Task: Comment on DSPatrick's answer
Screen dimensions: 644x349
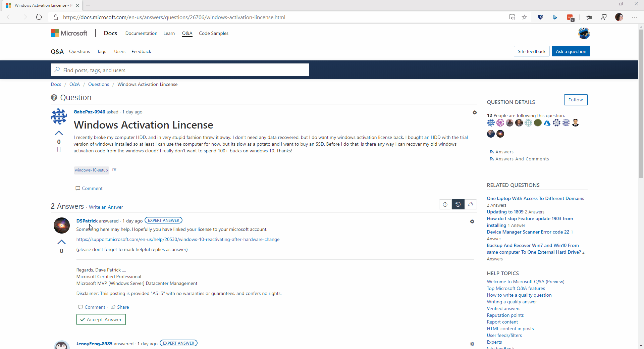Action: pos(92,307)
